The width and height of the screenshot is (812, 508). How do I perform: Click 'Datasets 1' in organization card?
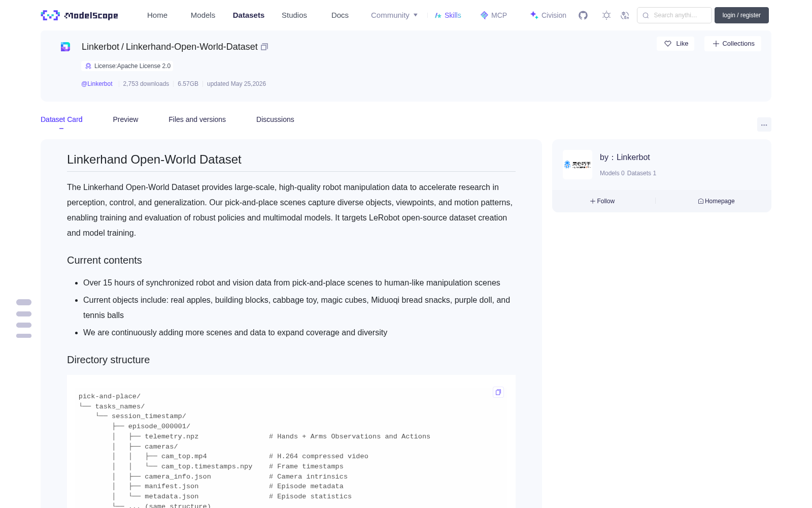641,173
